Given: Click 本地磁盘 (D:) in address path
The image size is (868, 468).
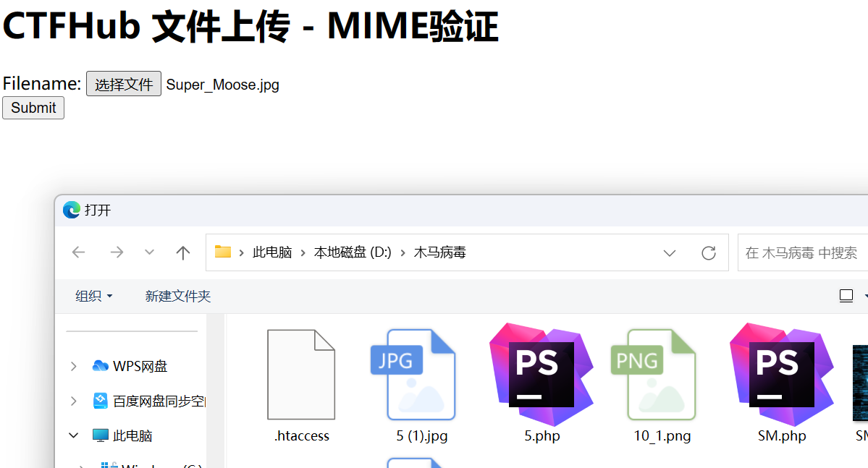Looking at the screenshot, I should 353,252.
